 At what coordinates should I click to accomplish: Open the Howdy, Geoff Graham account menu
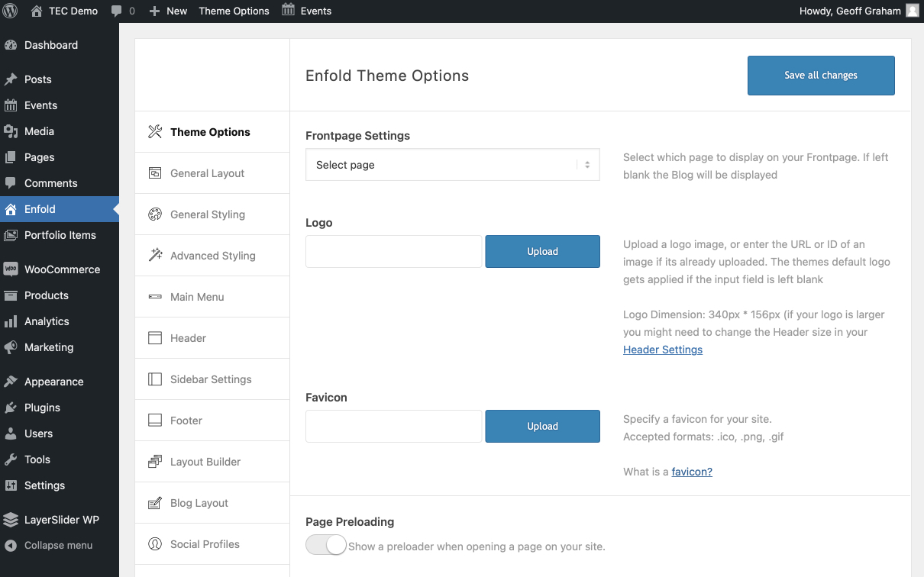coord(859,11)
